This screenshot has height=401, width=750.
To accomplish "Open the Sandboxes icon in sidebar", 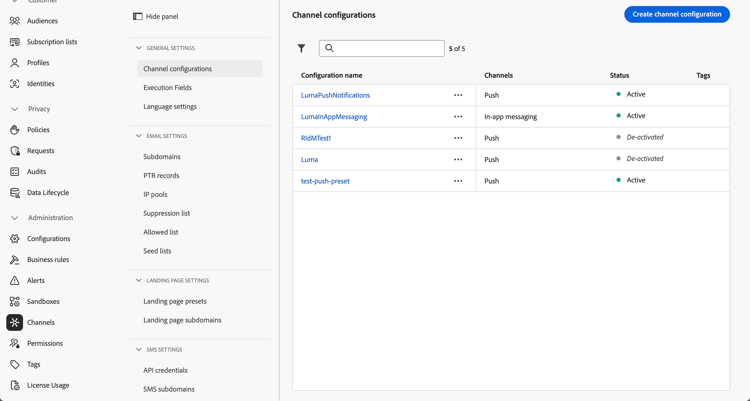I will tap(15, 301).
